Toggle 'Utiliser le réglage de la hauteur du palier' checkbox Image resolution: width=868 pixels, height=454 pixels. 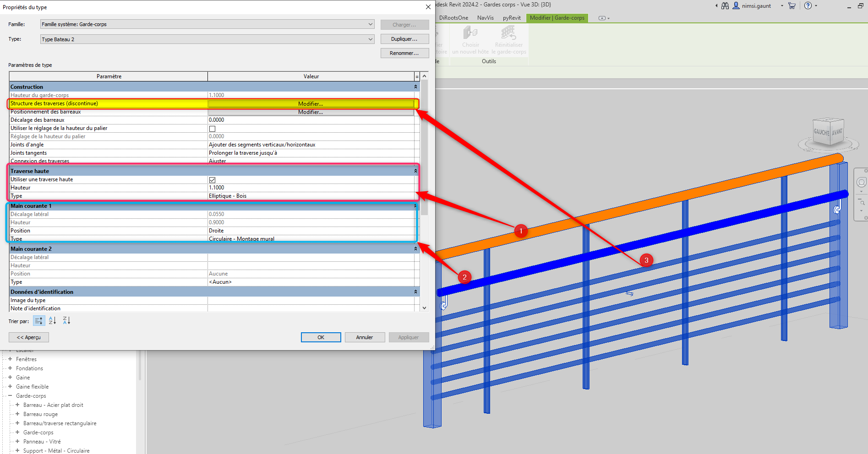pyautogui.click(x=212, y=129)
